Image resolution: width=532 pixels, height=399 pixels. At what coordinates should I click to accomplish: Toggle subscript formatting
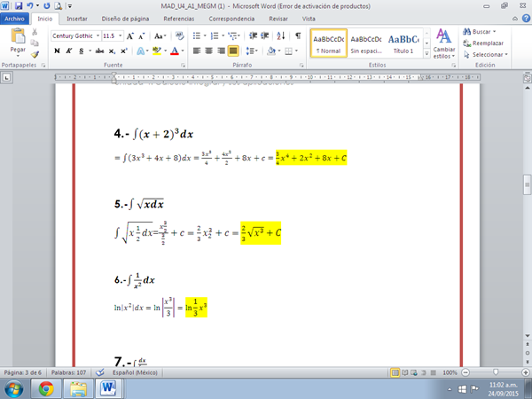tap(112, 51)
